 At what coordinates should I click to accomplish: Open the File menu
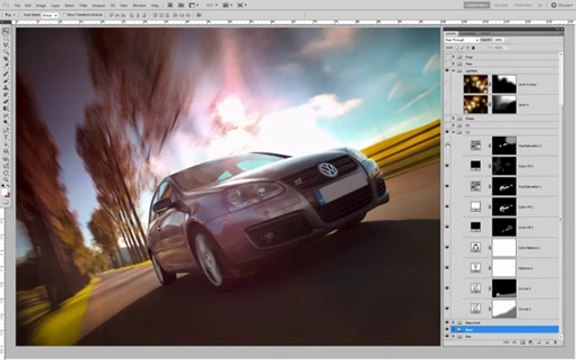pos(17,6)
